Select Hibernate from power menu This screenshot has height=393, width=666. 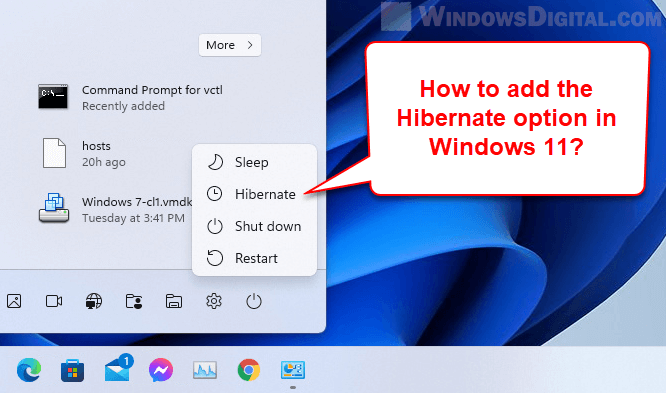point(254,194)
